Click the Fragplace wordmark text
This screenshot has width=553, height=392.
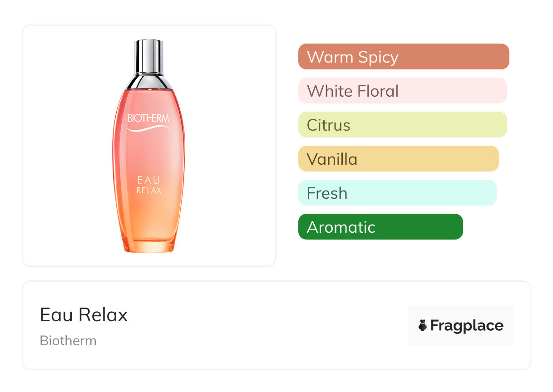pyautogui.click(x=467, y=325)
